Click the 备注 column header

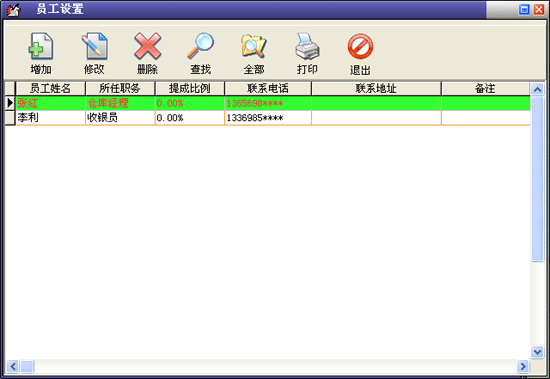pyautogui.click(x=485, y=88)
